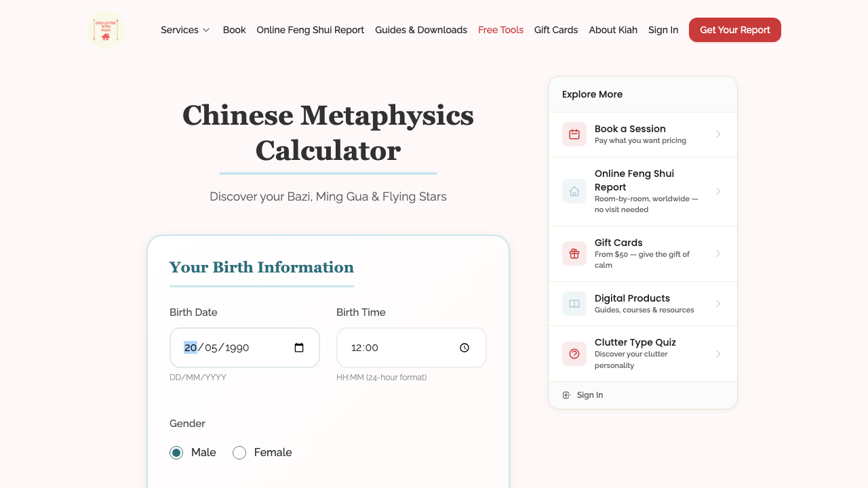Click the question mark icon beside Clutter Type Quiz
The width and height of the screenshot is (868, 488).
pos(574,354)
